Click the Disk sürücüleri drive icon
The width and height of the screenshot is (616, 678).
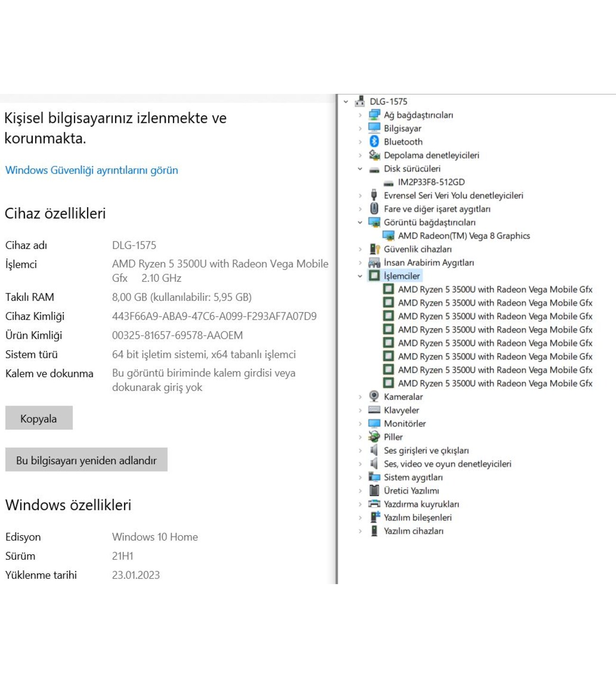[374, 169]
